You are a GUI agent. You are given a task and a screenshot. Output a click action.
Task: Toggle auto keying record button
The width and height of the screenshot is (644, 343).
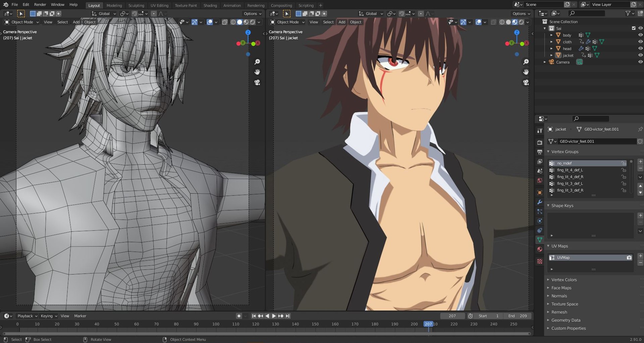point(239,316)
